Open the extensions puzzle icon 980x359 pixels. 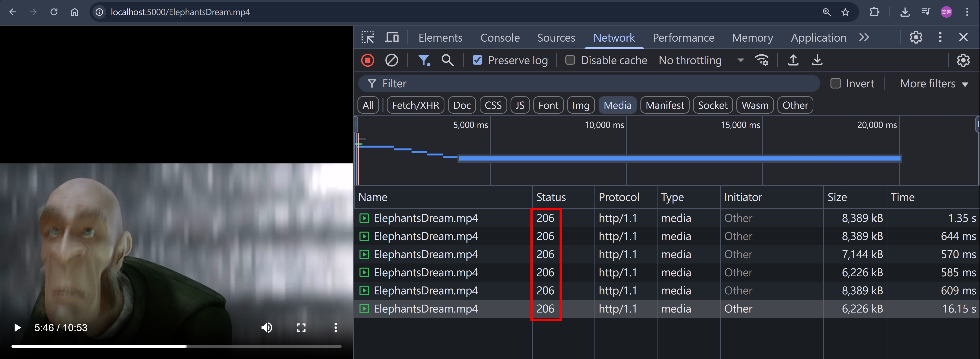874,12
